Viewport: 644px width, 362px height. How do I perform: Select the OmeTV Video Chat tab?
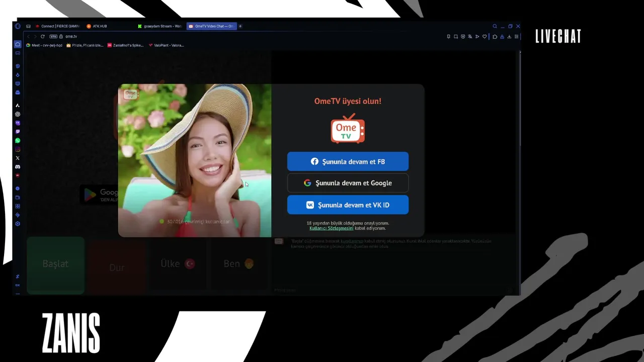click(211, 26)
